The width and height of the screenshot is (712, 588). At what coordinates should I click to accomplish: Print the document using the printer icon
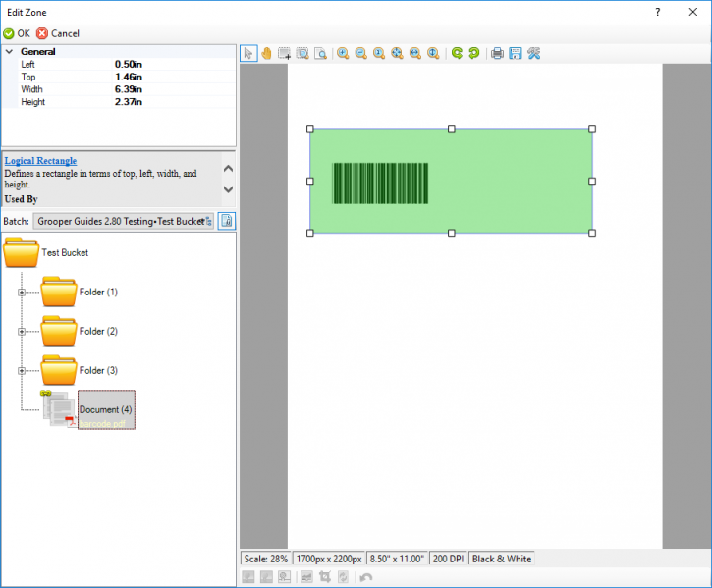click(x=498, y=53)
